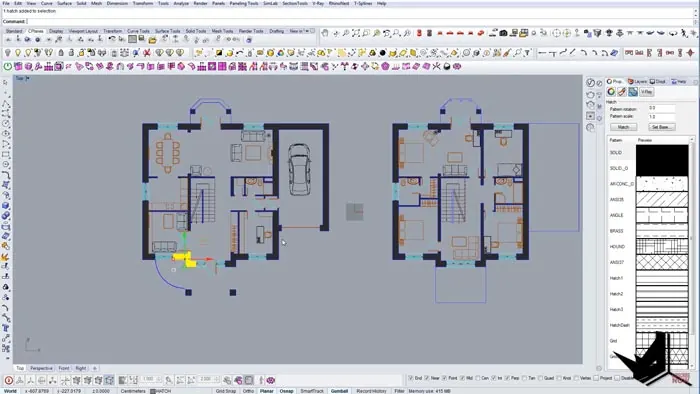The height and width of the screenshot is (394, 700).
Task: Toggle Gumball in status bar
Action: pos(339,391)
